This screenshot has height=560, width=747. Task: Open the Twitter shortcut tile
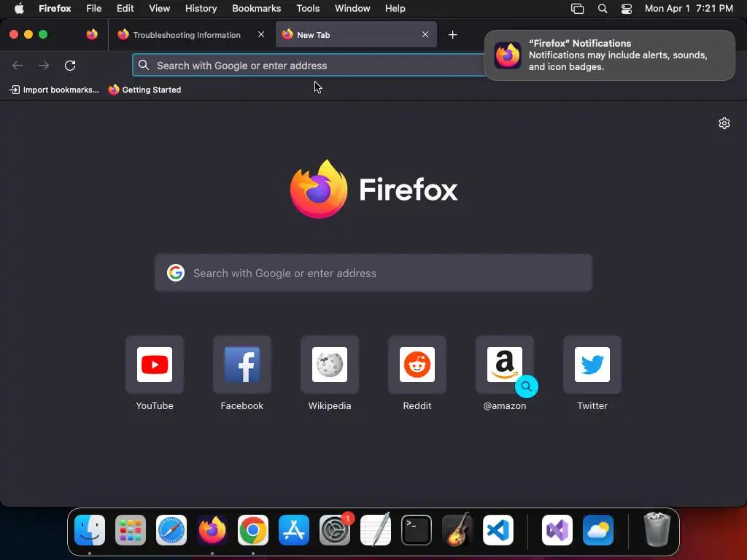pyautogui.click(x=592, y=365)
